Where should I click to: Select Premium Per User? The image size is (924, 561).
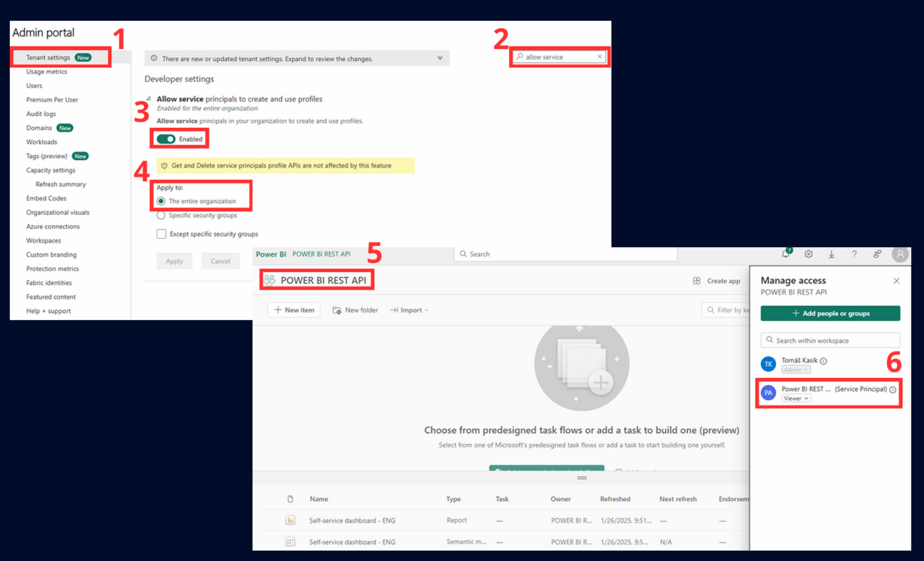[52, 100]
